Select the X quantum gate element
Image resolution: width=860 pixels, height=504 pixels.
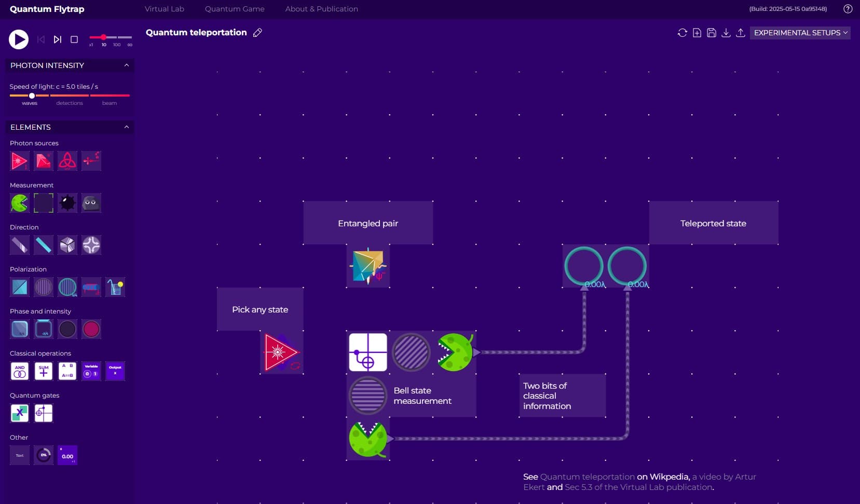click(20, 413)
